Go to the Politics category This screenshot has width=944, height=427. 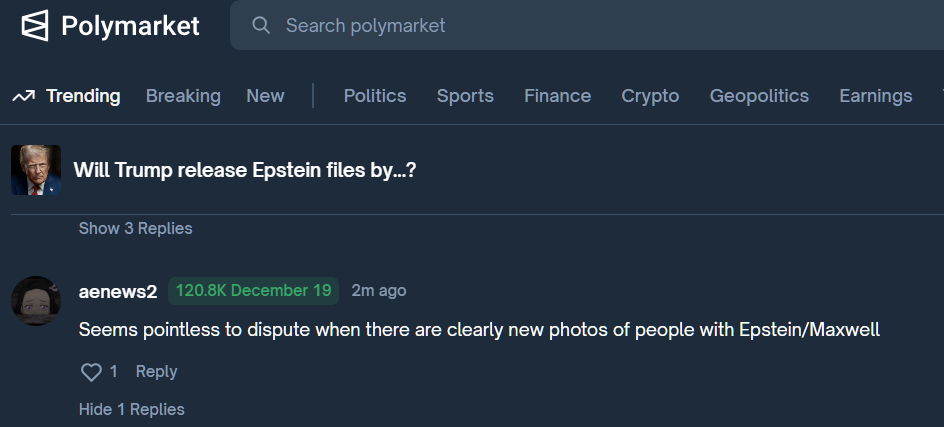point(375,96)
